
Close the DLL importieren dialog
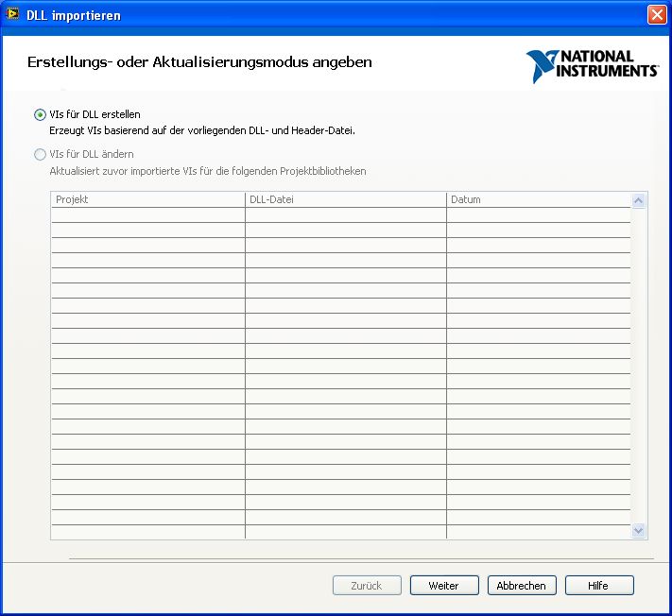pyautogui.click(x=656, y=15)
